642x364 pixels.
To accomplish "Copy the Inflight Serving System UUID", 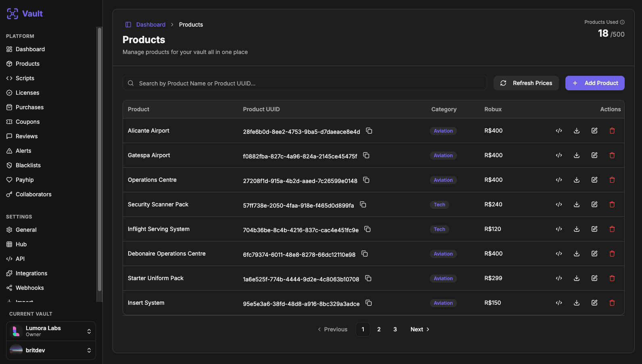I will pyautogui.click(x=367, y=229).
